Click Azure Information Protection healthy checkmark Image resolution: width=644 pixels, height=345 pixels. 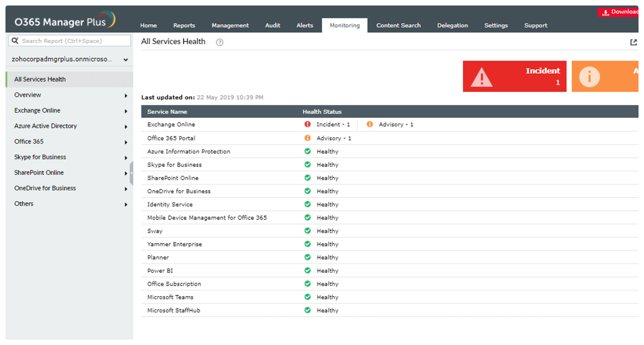(308, 151)
